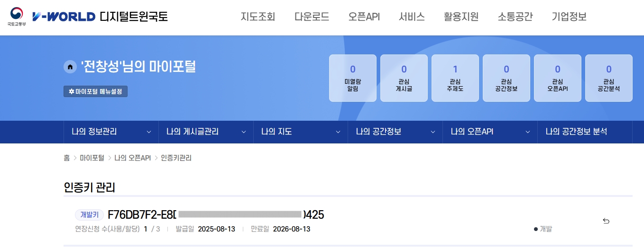
Task: Open the 활용지원 menu
Action: coord(461,17)
